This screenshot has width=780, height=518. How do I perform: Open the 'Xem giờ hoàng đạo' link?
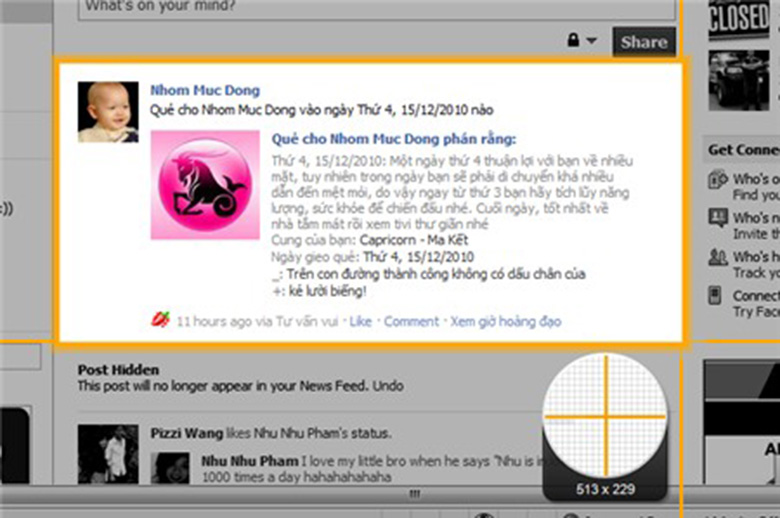505,321
